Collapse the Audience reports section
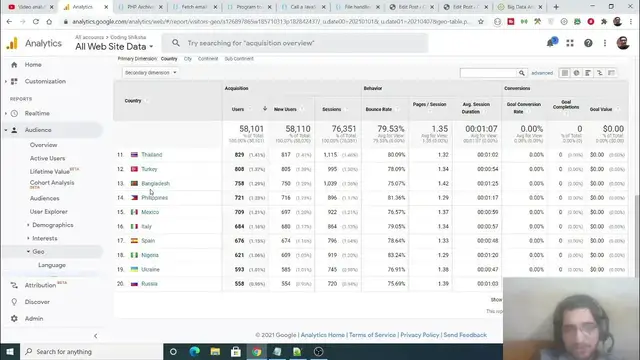This screenshot has width=640, height=360. 6,130
